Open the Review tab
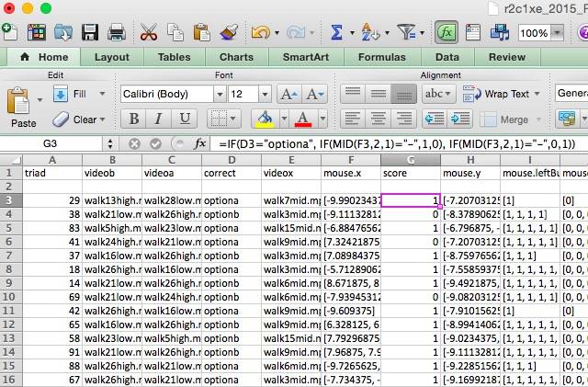 pyautogui.click(x=507, y=57)
